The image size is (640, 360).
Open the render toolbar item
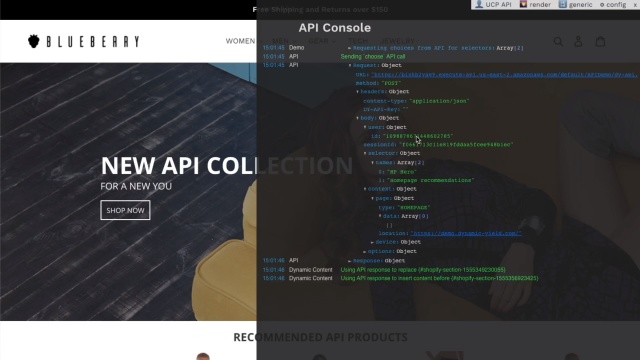pyautogui.click(x=535, y=4)
